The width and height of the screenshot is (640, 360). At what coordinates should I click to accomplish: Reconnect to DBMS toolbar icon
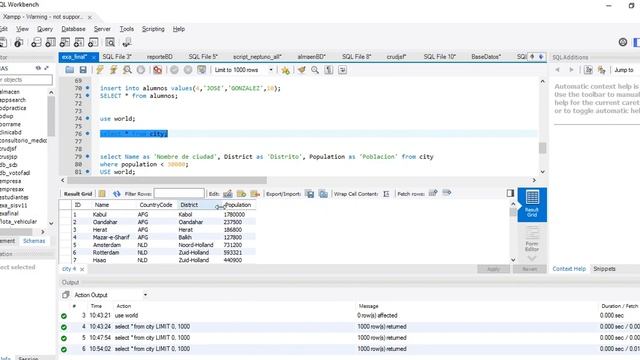pyautogui.click(x=127, y=42)
